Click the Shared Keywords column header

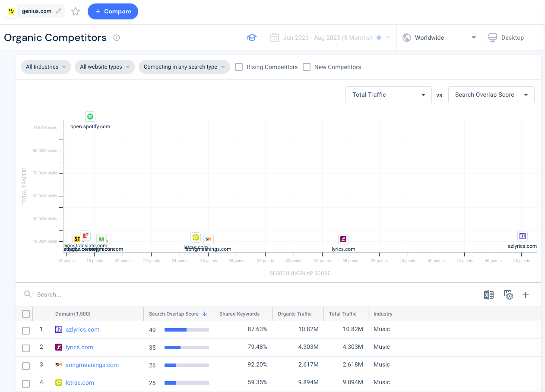point(239,314)
